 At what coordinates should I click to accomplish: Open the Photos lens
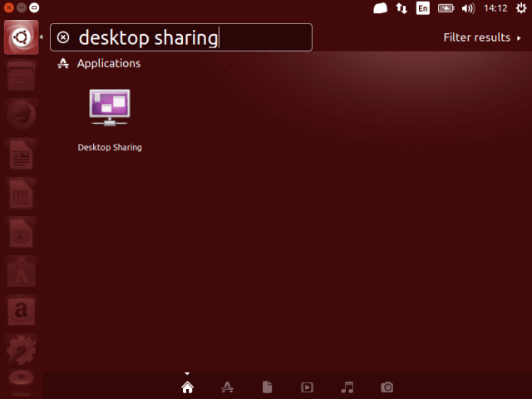[387, 387]
